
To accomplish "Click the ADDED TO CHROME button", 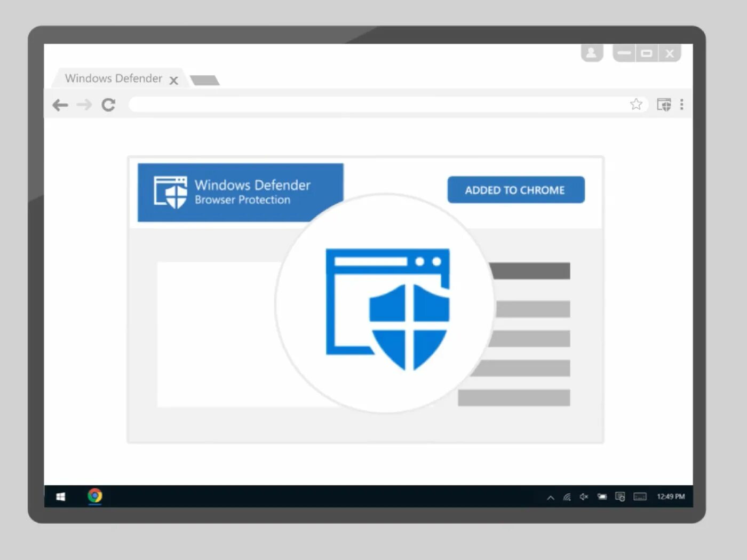I will coord(516,190).
